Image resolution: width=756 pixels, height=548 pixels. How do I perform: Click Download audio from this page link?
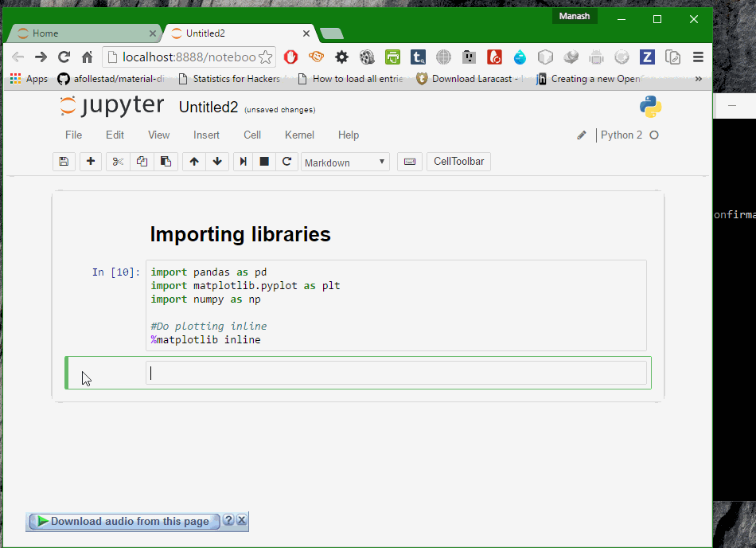[x=129, y=522]
